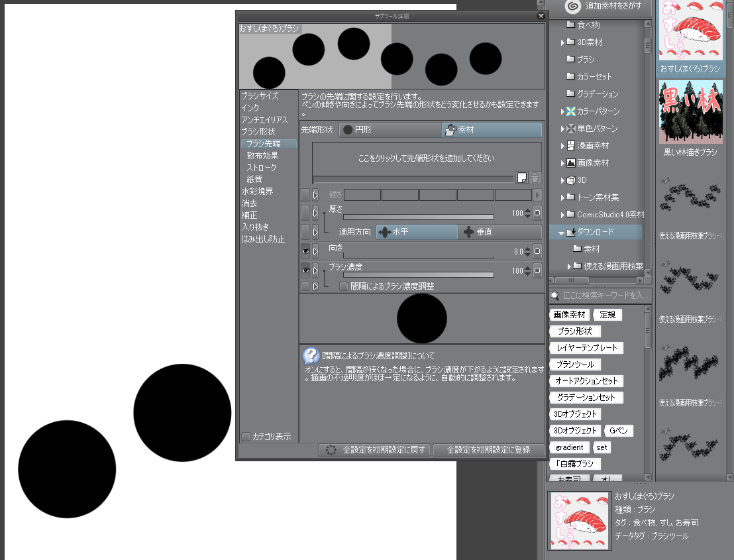This screenshot has width=734, height=560.
Task: Click the magnifier icon in material search
Action: pos(554,296)
